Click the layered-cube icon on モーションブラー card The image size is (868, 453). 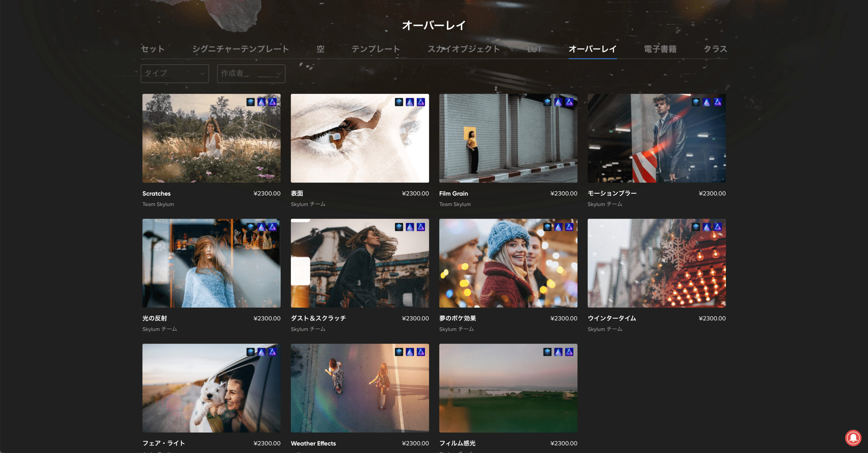[695, 102]
